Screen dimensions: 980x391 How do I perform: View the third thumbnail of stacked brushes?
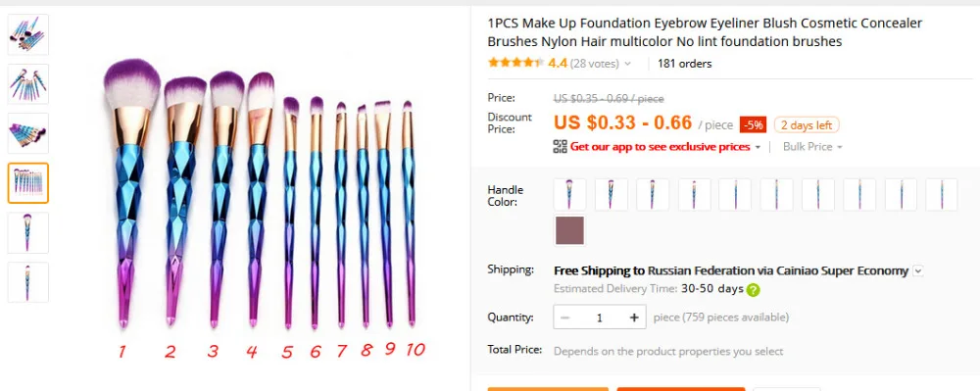(x=28, y=133)
